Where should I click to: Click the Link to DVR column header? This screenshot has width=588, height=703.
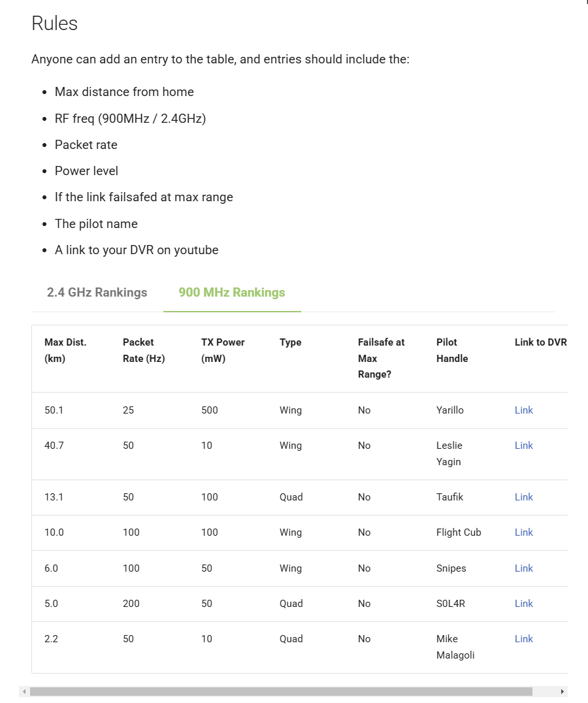click(x=540, y=342)
